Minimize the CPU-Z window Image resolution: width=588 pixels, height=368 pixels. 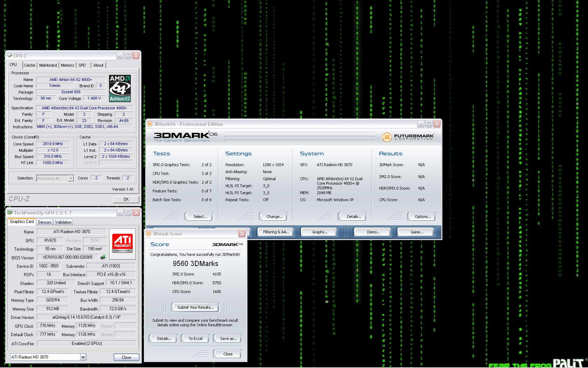(x=120, y=55)
